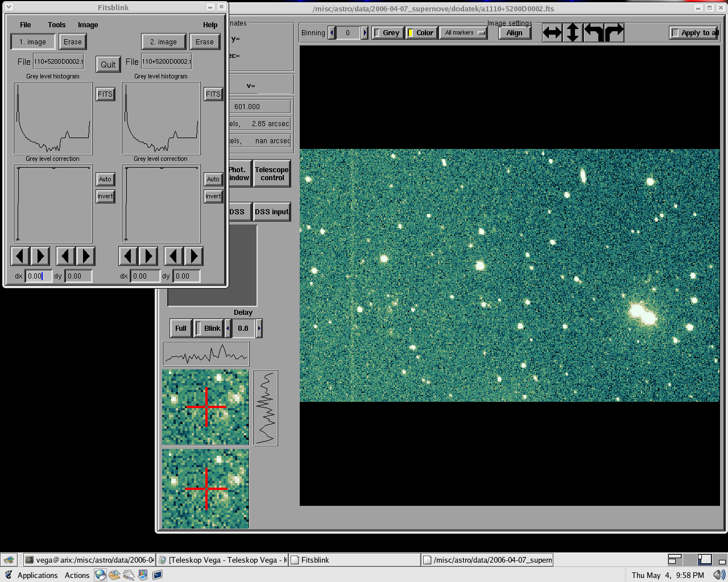
Task: Click the bright galaxy in main image
Action: pos(643,313)
